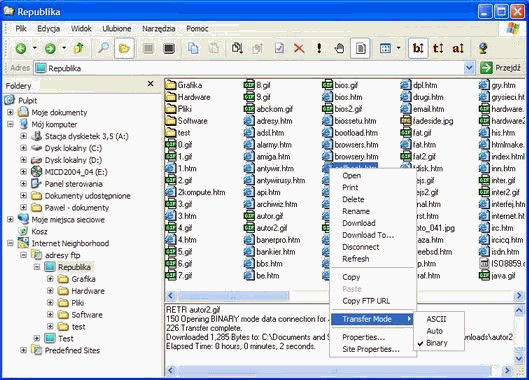Open the Views dropdown arrow

click(x=398, y=48)
